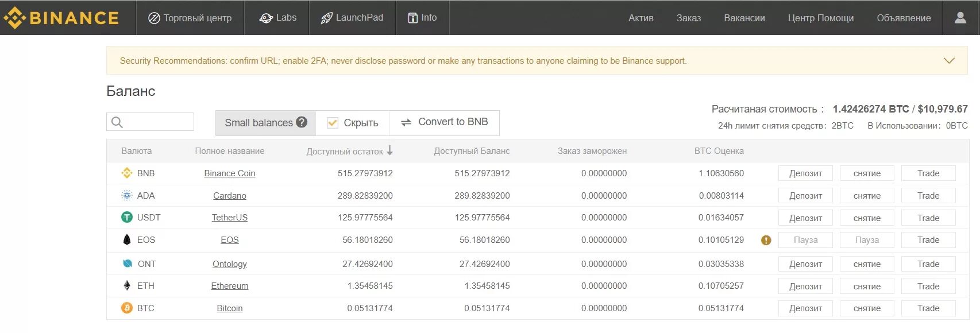Open user account profile icon
Image resolution: width=980 pixels, height=333 pixels.
tap(960, 18)
